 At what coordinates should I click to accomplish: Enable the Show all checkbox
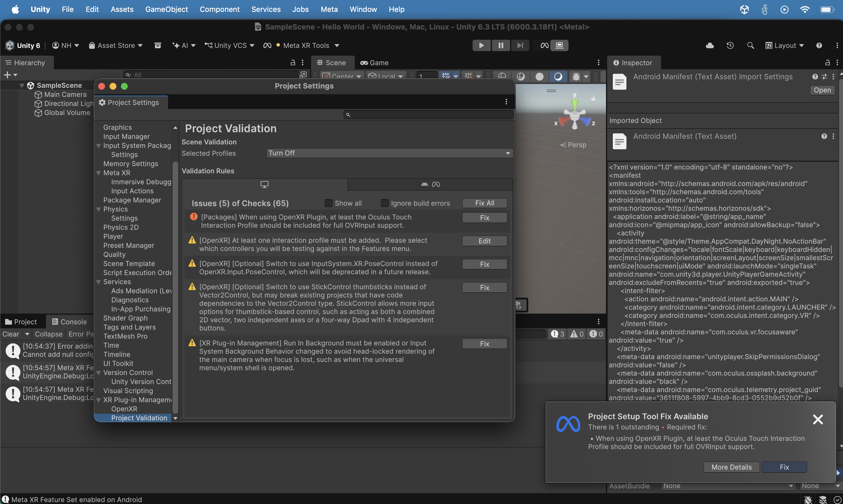[x=328, y=203]
